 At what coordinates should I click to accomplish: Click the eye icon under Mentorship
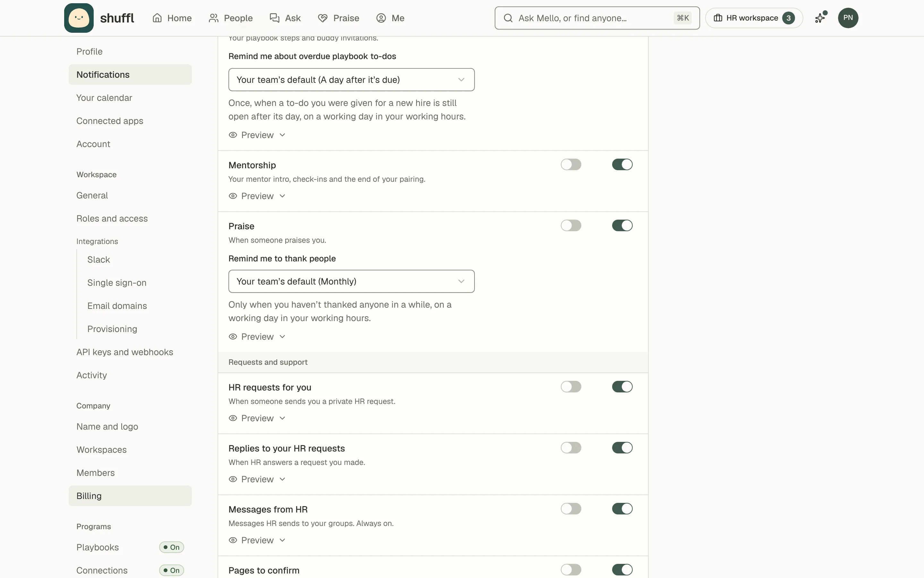[x=233, y=196]
